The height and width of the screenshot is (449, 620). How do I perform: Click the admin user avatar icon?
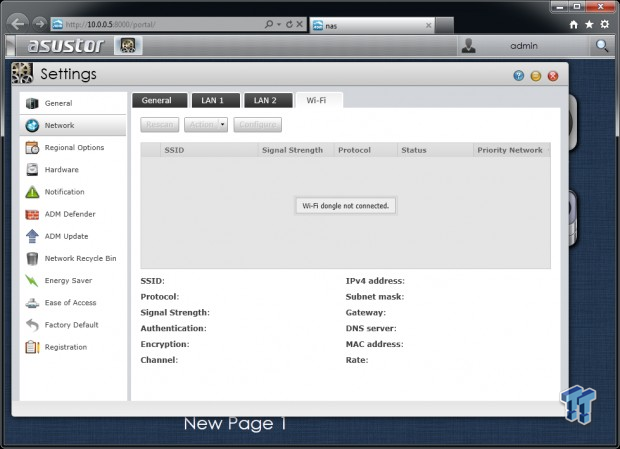point(469,45)
